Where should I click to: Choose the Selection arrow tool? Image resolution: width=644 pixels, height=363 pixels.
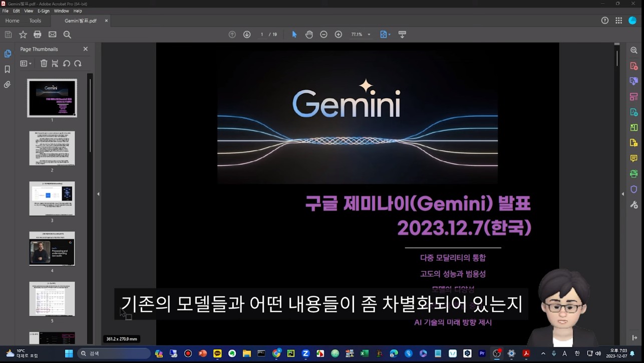coord(294,35)
